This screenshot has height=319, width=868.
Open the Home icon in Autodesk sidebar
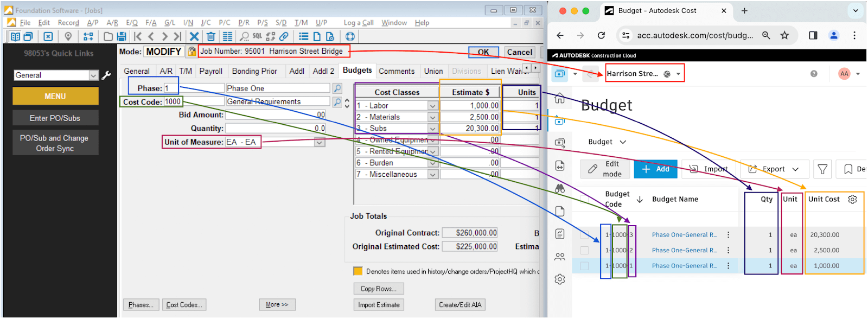560,98
